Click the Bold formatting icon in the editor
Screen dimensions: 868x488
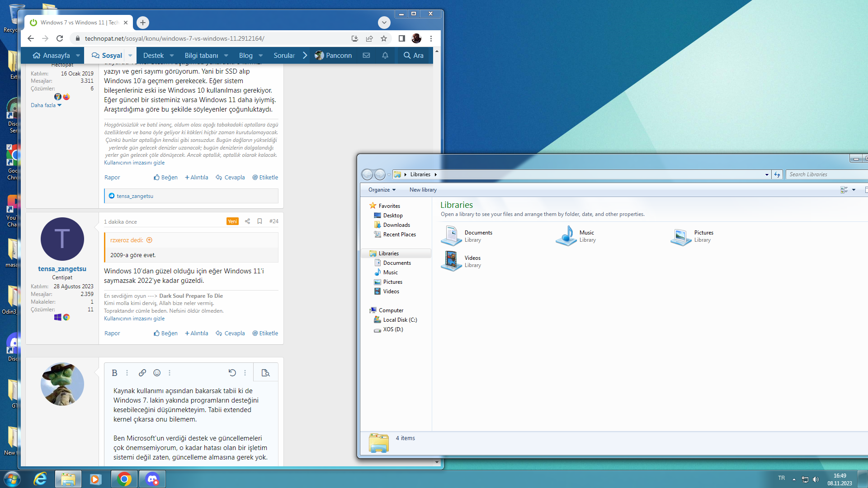[114, 373]
